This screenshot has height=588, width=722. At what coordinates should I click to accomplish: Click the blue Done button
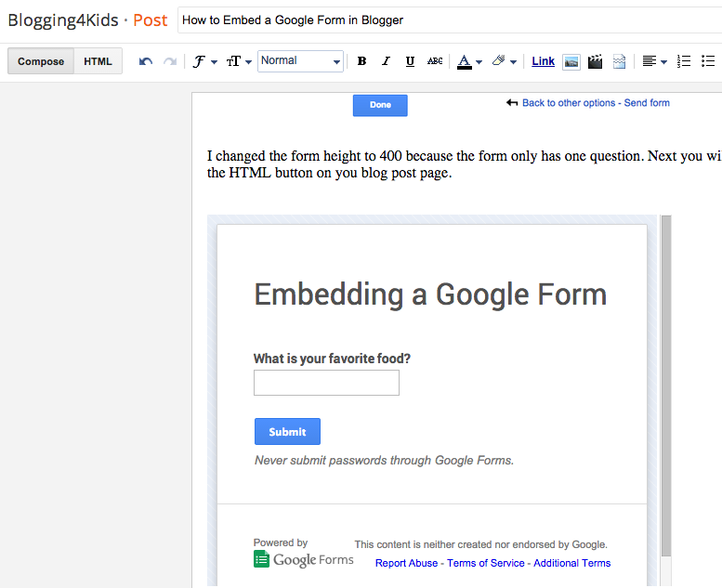(x=380, y=105)
